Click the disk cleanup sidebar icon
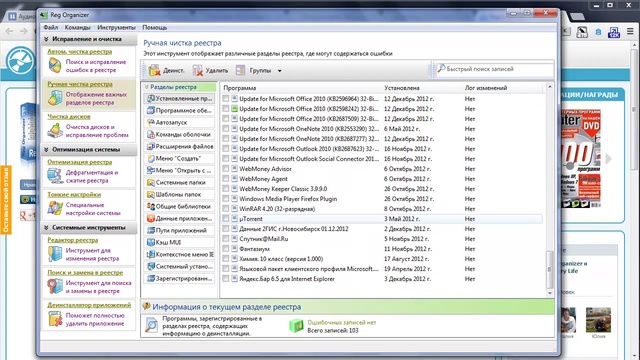640x360 pixels. (x=55, y=131)
